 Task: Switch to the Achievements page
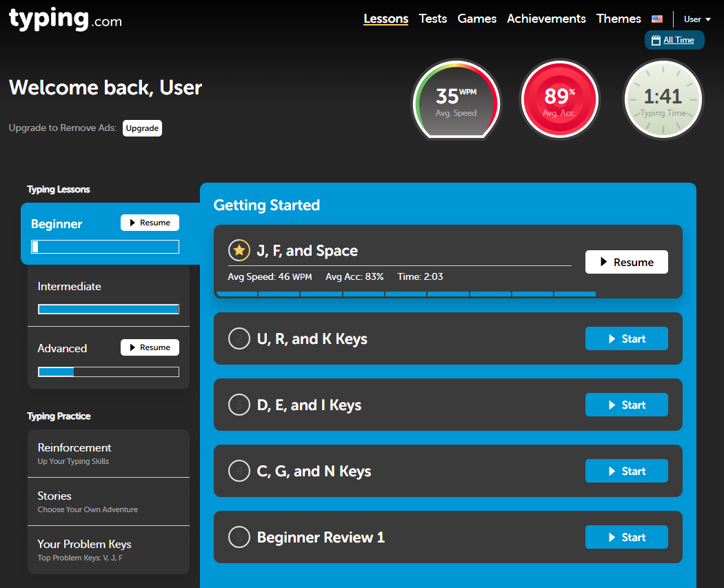coord(546,19)
